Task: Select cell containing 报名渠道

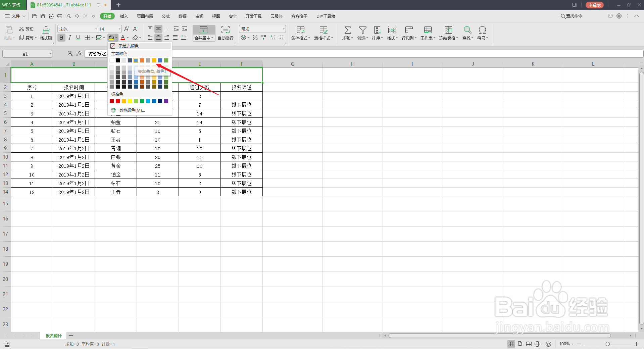Action: (242, 87)
